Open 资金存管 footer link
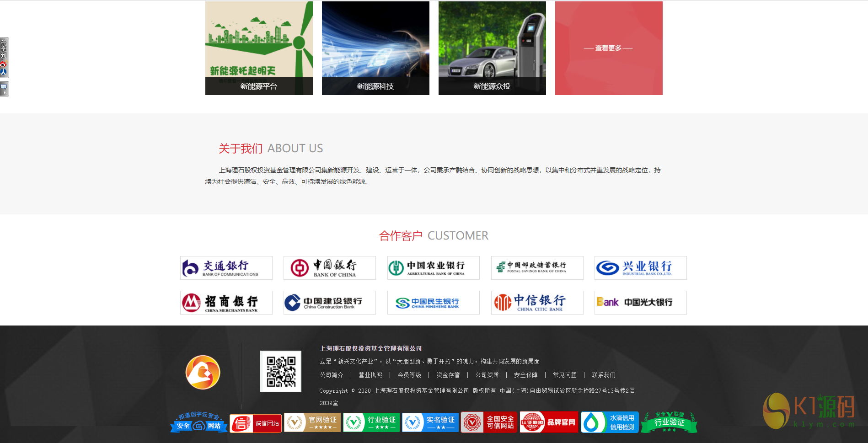868x443 pixels. click(448, 375)
